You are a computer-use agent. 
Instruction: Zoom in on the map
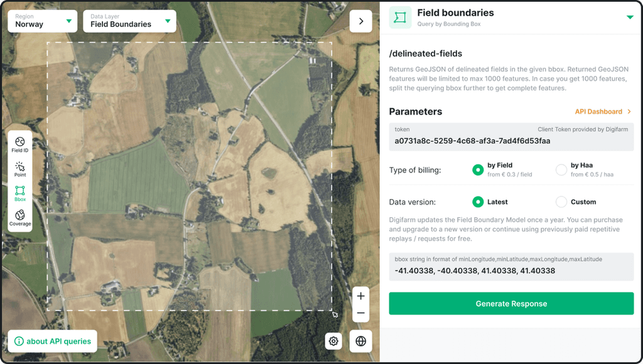pos(360,296)
